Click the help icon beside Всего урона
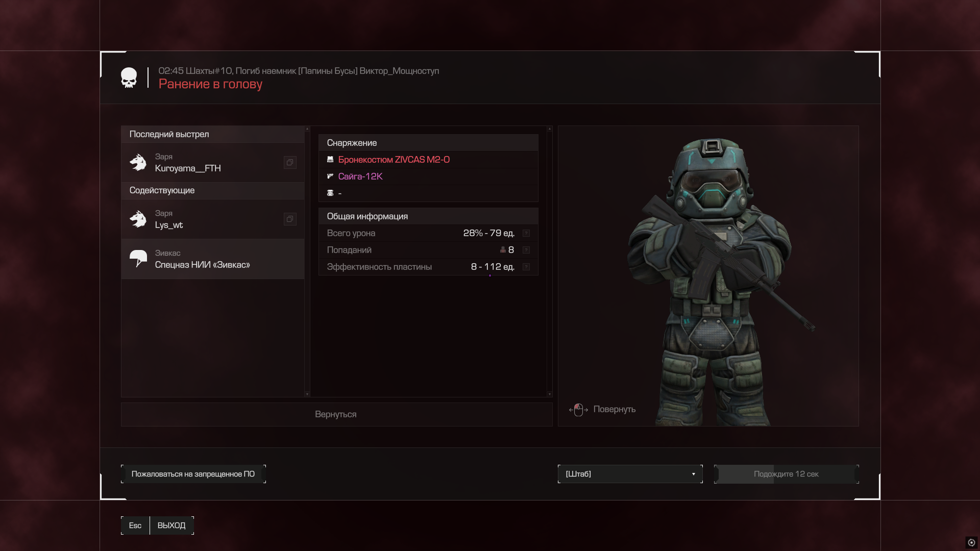 [x=526, y=233]
